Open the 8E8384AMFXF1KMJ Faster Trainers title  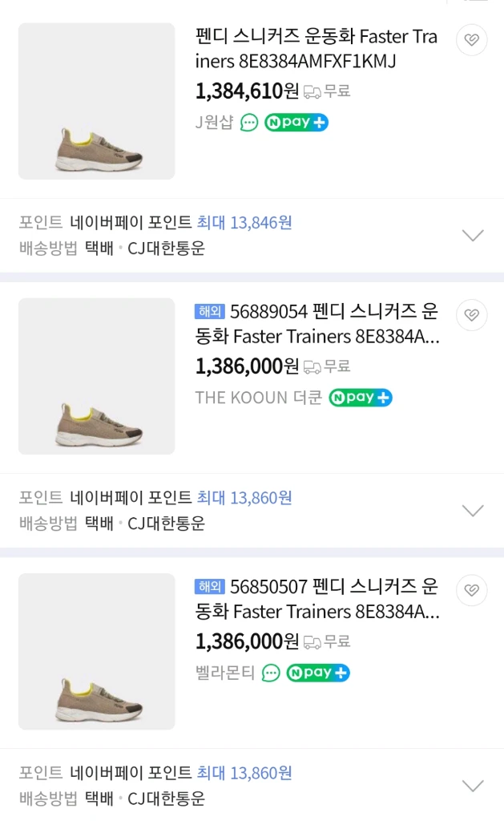click(317, 49)
